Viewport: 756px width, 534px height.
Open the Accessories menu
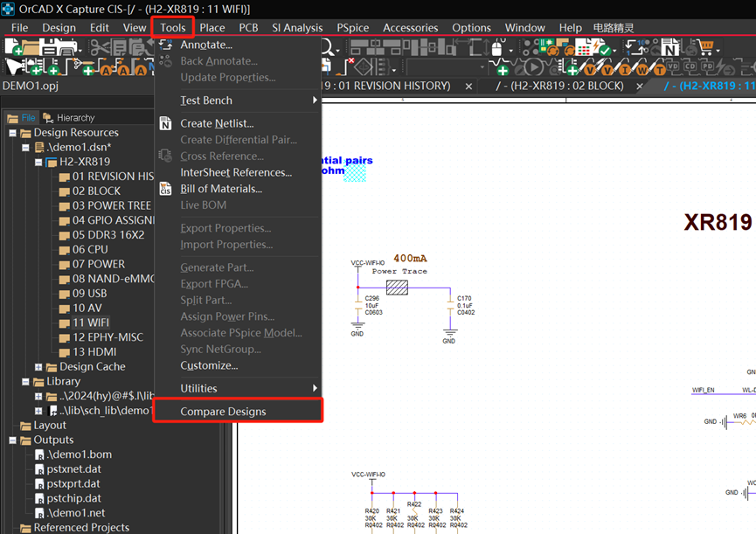(410, 28)
